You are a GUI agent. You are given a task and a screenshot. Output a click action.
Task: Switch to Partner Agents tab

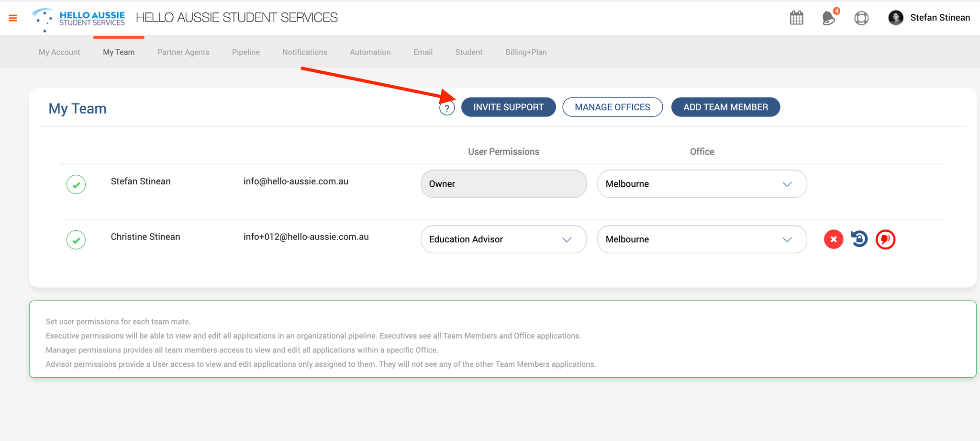tap(183, 52)
